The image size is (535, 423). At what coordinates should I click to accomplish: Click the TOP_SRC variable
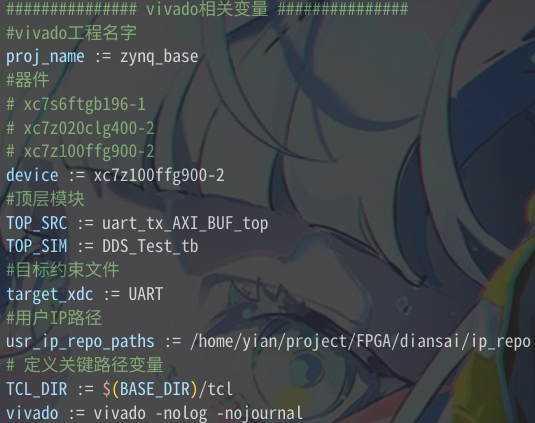[x=37, y=223]
